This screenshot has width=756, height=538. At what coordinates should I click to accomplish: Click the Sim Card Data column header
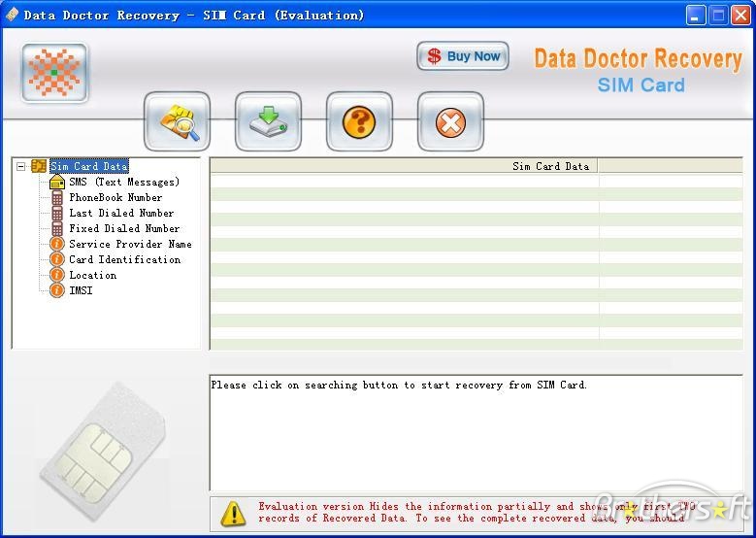point(404,166)
